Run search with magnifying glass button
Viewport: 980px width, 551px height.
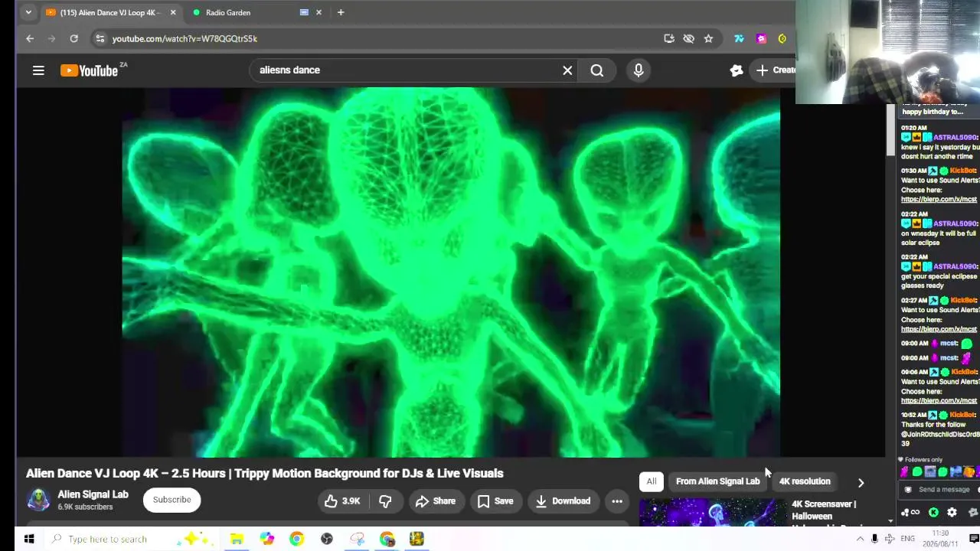click(597, 70)
